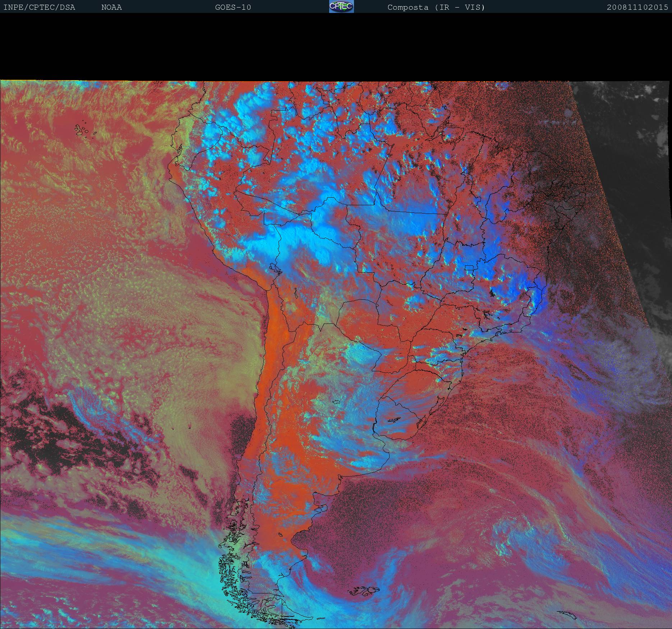
Task: Select the NOAA label in the header
Action: pyautogui.click(x=111, y=8)
